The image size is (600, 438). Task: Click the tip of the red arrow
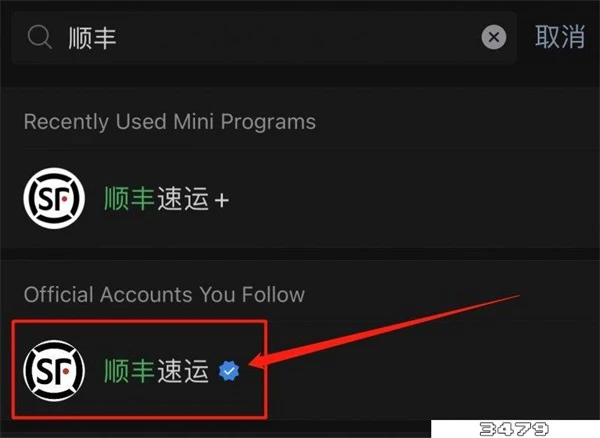coord(250,365)
